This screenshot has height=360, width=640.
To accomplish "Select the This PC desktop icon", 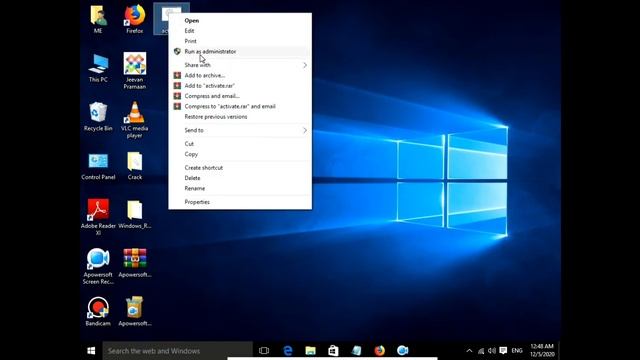I will [x=98, y=68].
